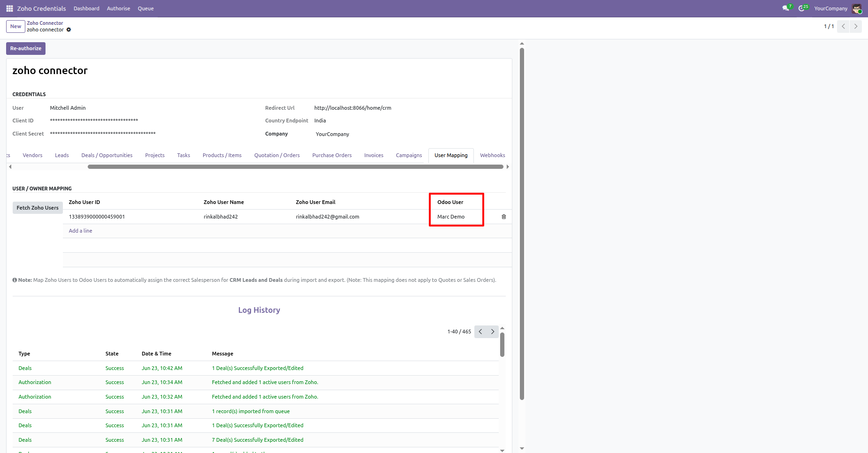The height and width of the screenshot is (453, 868).
Task: Show next page of log history
Action: pyautogui.click(x=493, y=332)
